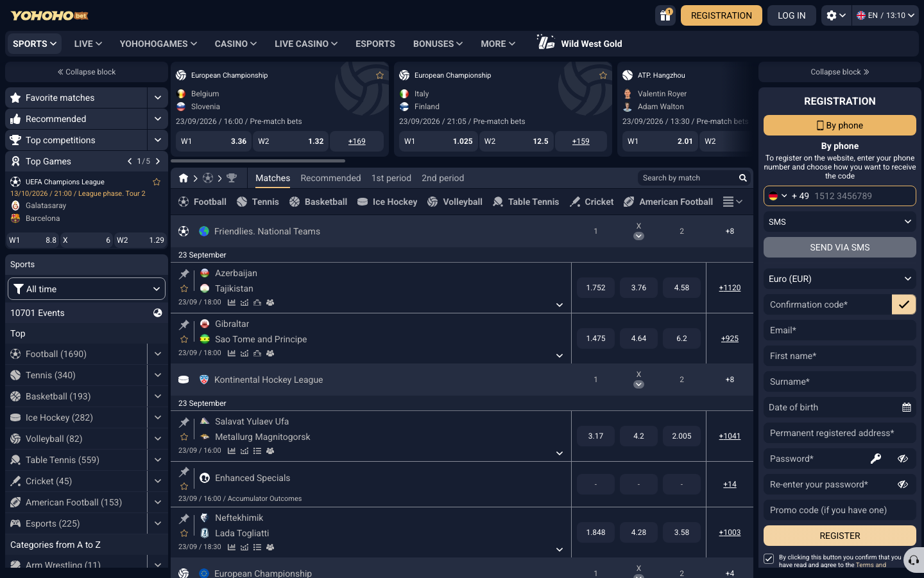Switch to Recommended tab
The height and width of the screenshot is (578, 924).
coord(330,178)
